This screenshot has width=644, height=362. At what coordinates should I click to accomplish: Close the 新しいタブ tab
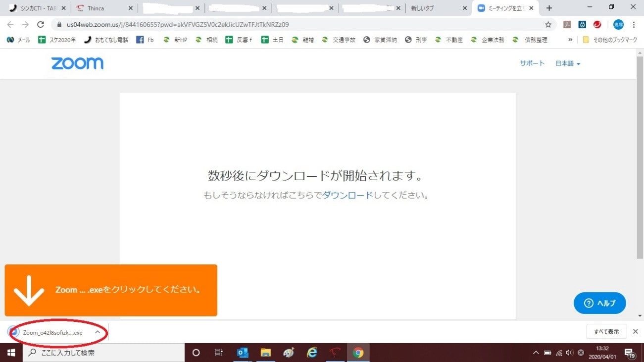(x=464, y=8)
